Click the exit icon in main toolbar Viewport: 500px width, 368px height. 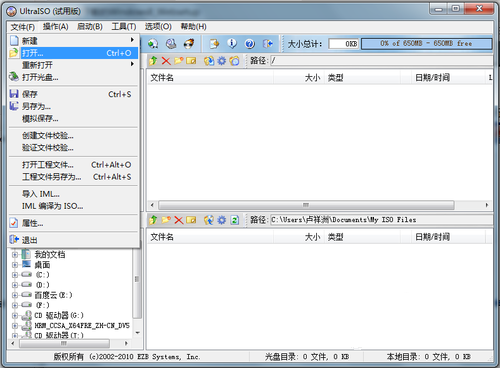[268, 44]
